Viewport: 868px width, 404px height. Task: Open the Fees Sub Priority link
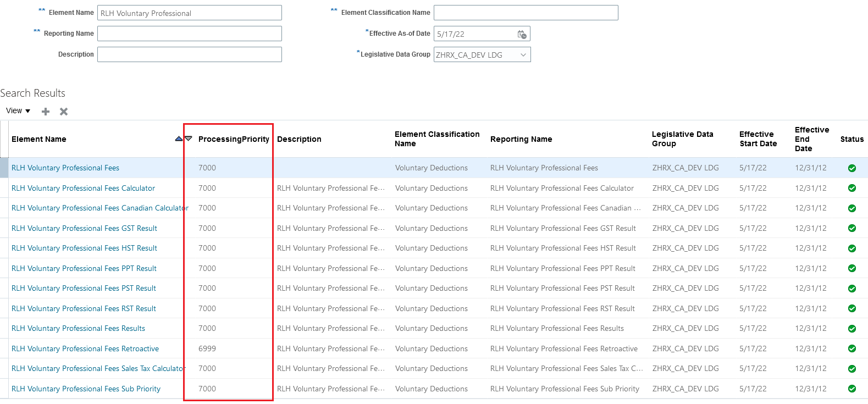coord(86,389)
